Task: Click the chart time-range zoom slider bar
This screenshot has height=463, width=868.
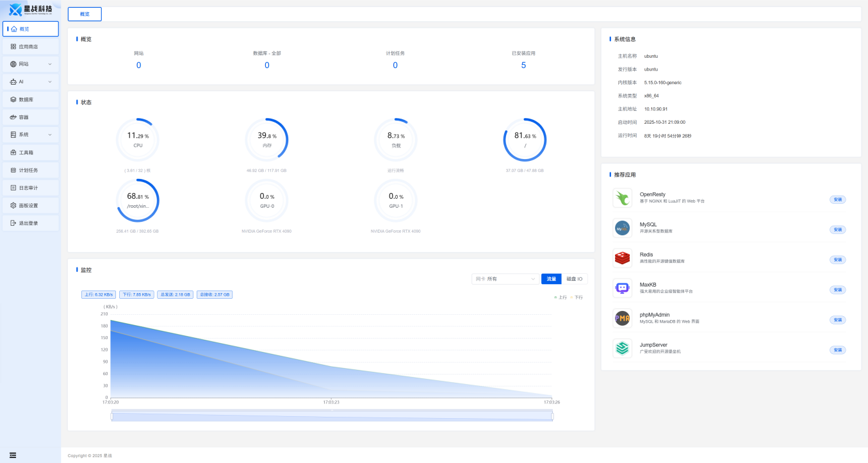Action: point(332,416)
